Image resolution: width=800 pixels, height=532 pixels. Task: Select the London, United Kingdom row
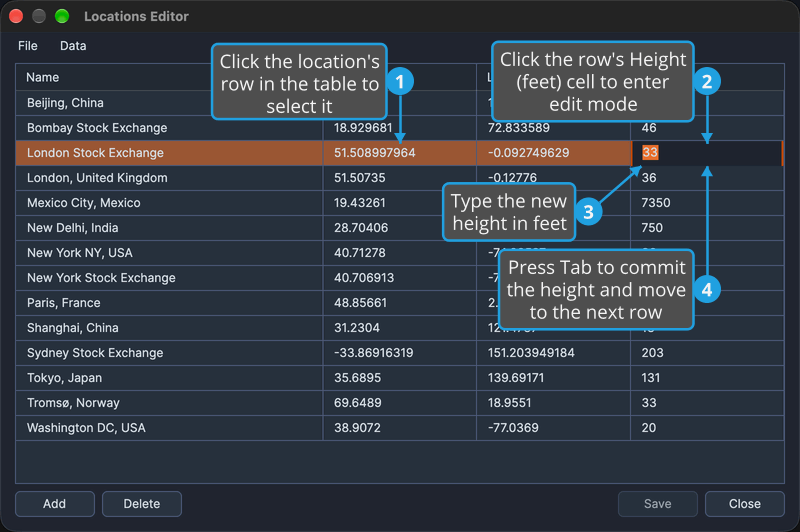tap(399, 178)
